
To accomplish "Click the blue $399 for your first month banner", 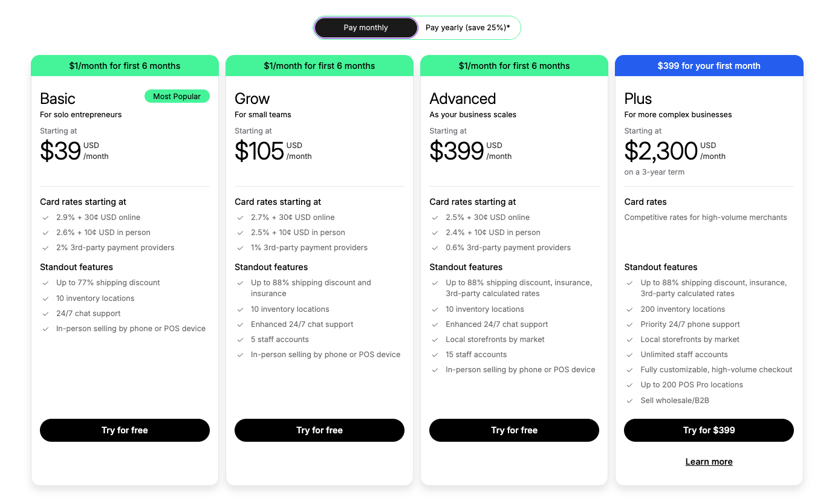I will click(x=709, y=66).
